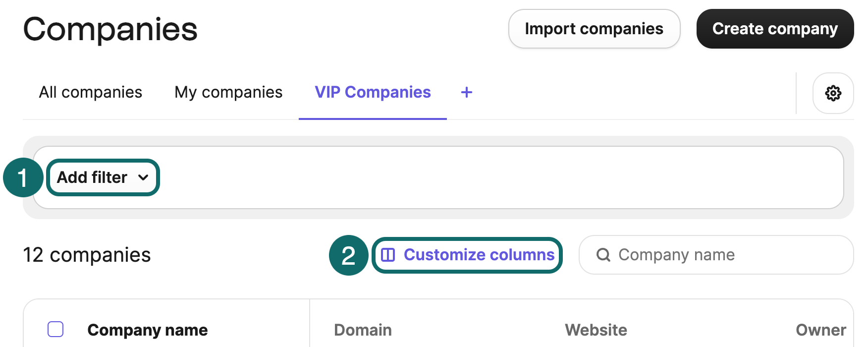Sort by the Company name column header
This screenshot has height=347, width=868.
tap(148, 330)
